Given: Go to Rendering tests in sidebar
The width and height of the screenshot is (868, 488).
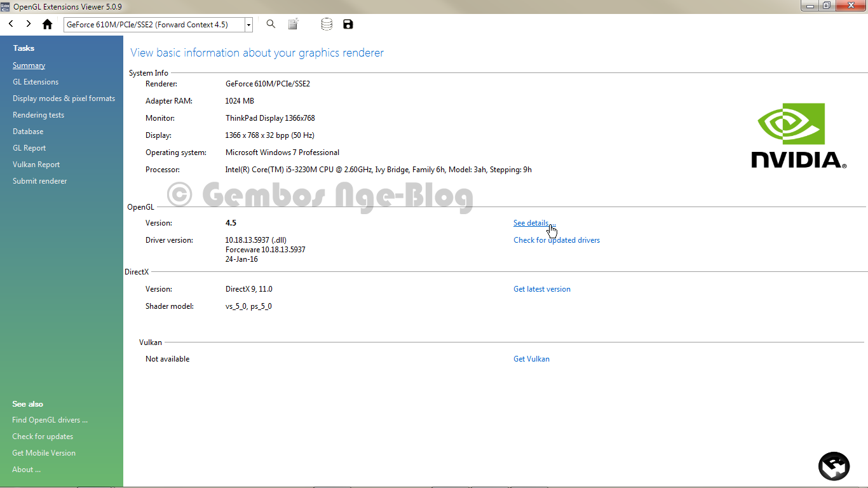Looking at the screenshot, I should pos(38,115).
